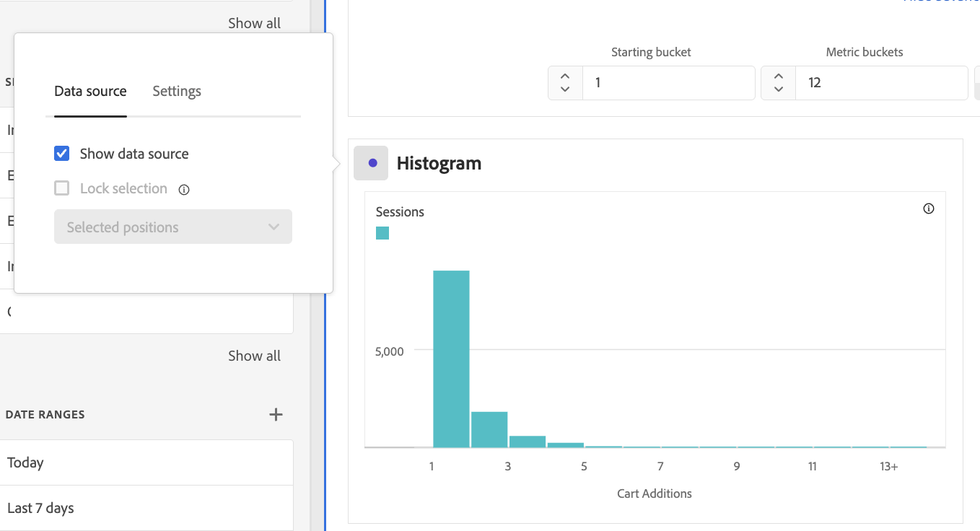Click the histogram bar for bucket 3
Viewport: 980px width, 531px height.
click(x=528, y=442)
